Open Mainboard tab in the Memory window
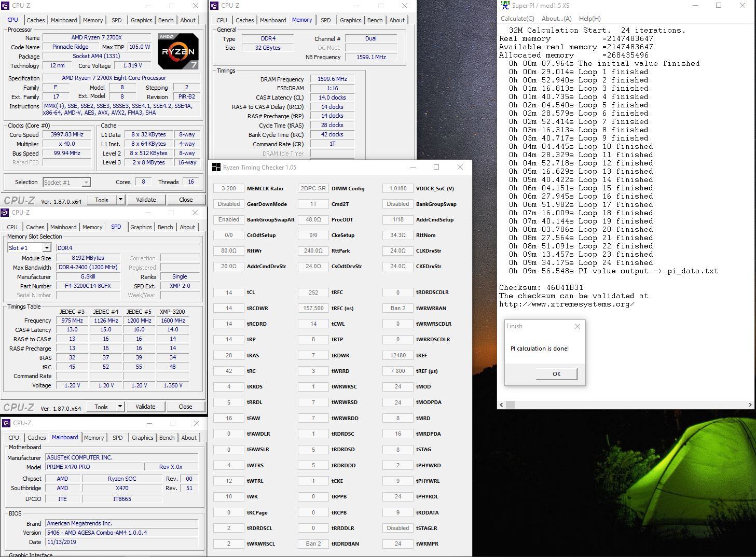The height and width of the screenshot is (557, 756). point(273,20)
